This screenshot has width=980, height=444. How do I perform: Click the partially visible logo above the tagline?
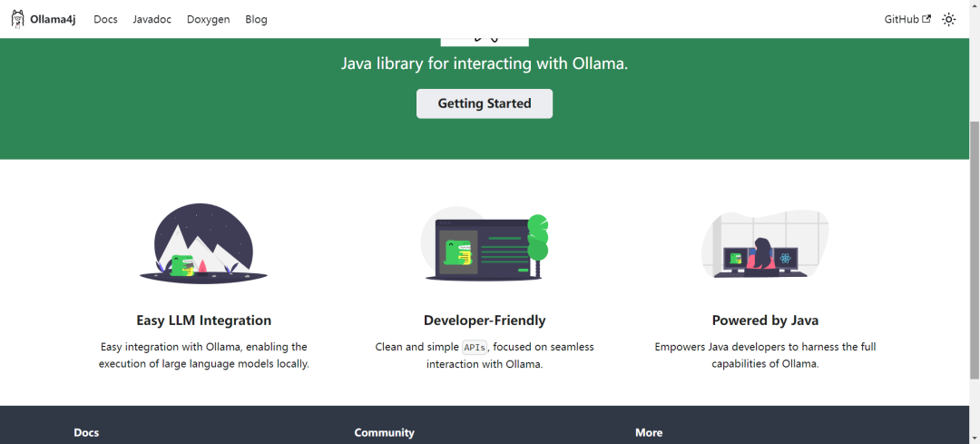pyautogui.click(x=485, y=41)
